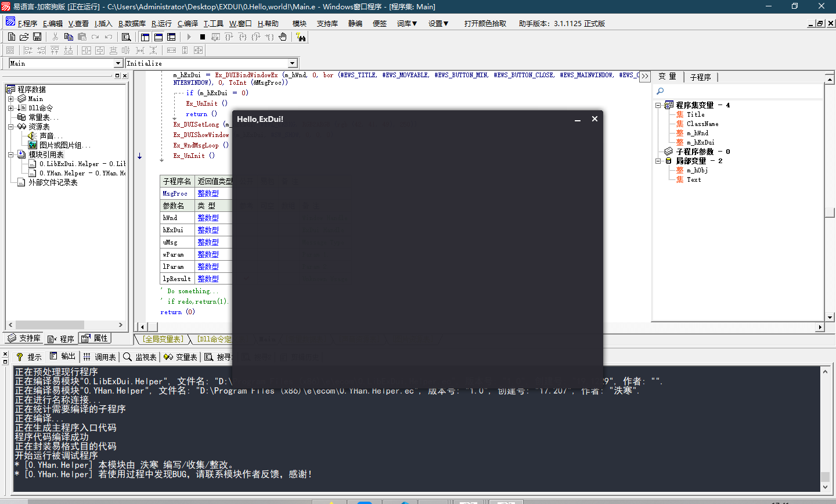The height and width of the screenshot is (504, 836).
Task: Click the align-left edges icon
Action: coord(28,50)
